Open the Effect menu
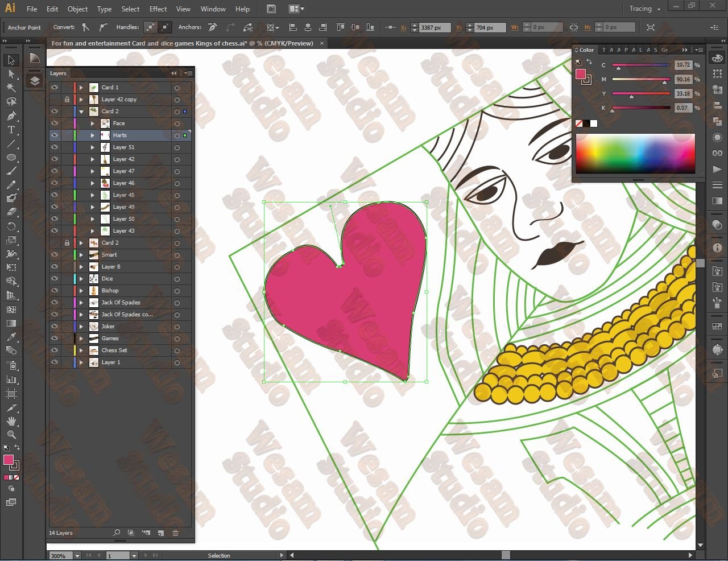 coord(158,9)
